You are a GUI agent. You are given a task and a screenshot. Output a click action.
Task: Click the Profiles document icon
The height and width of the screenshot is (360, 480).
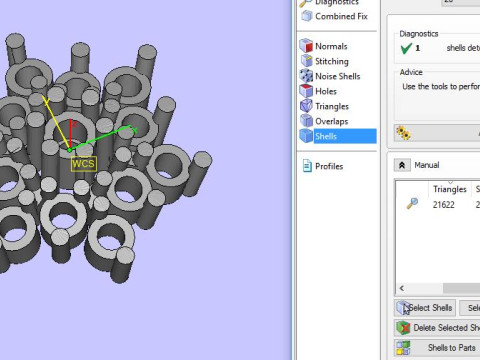(x=307, y=166)
